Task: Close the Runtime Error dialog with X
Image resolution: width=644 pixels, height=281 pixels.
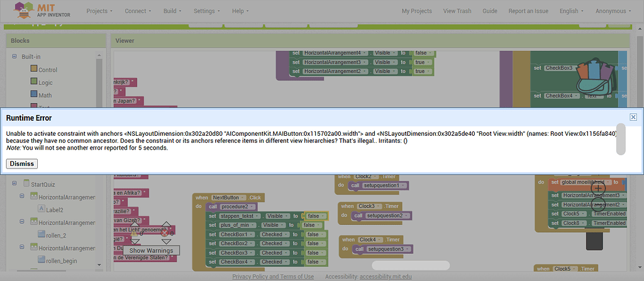Action: tap(633, 117)
